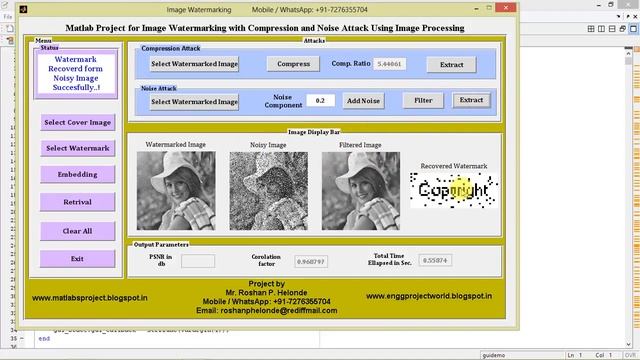The image size is (640, 360).
Task: Click the left/right split layout icon in editor
Action: (x=601, y=29)
